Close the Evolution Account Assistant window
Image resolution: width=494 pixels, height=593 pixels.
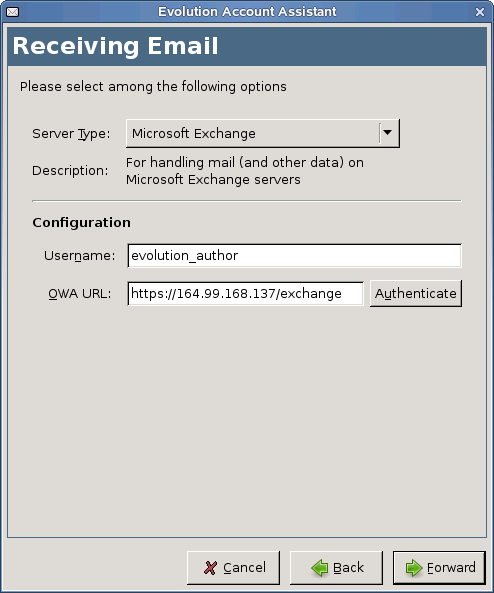click(x=480, y=12)
